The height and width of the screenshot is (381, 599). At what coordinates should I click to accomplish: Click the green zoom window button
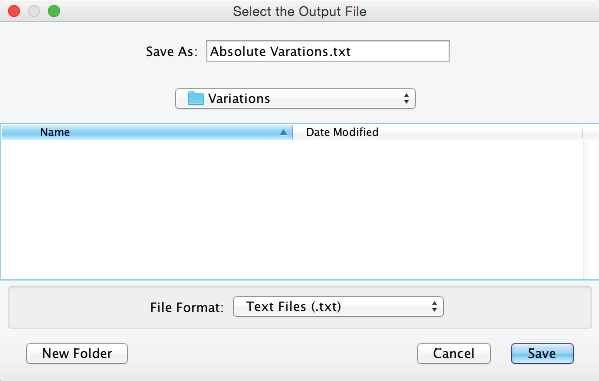[54, 11]
